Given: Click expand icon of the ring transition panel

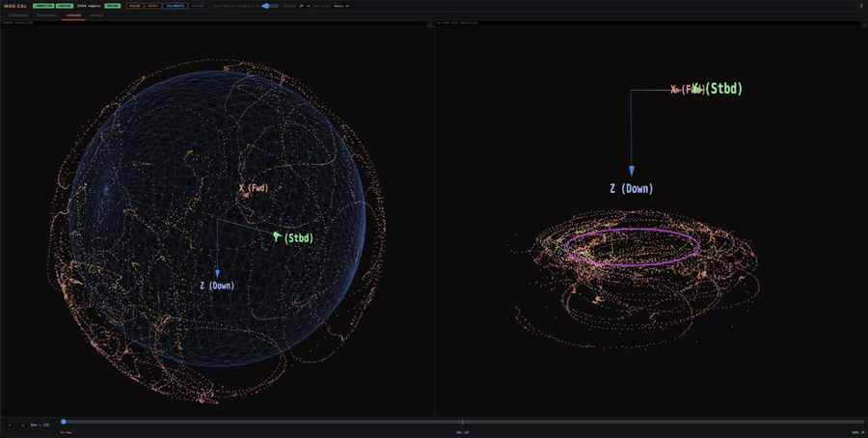Looking at the screenshot, I should coord(863,25).
